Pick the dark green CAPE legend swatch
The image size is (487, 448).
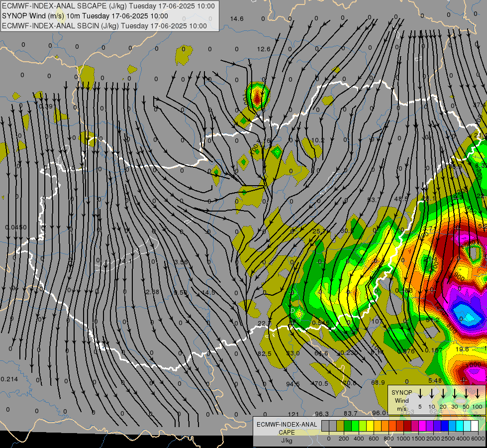coord(348,426)
